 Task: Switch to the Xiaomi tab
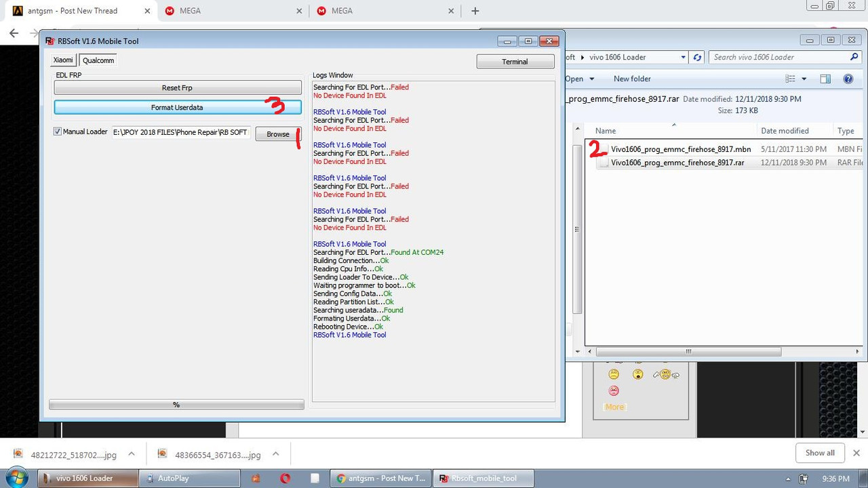(x=63, y=60)
